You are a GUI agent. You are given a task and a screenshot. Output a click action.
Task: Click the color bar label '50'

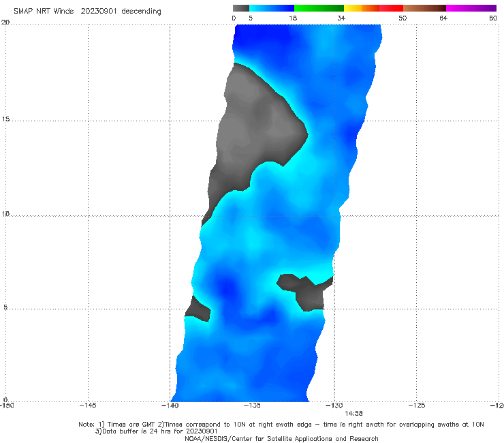pyautogui.click(x=403, y=18)
